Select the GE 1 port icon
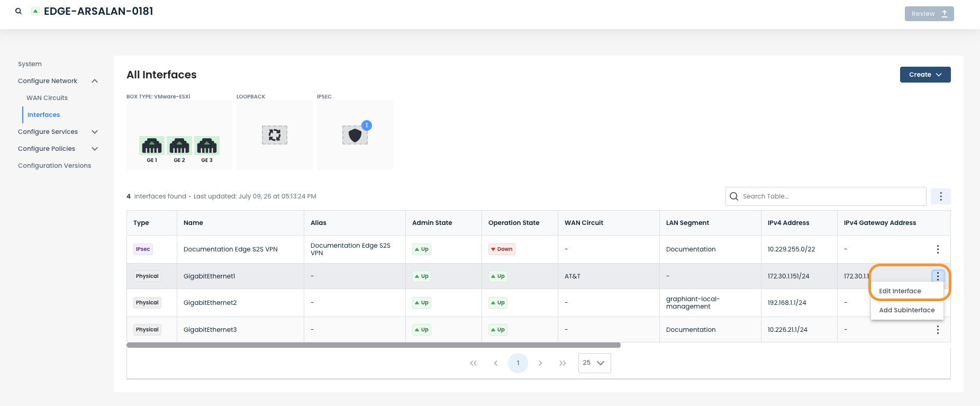 click(152, 145)
